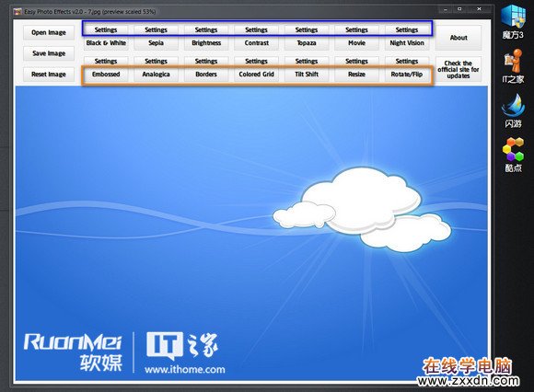Image resolution: width=534 pixels, height=392 pixels.
Task: Click the Easy Photo Effects title bar icon
Action: pyautogui.click(x=17, y=12)
